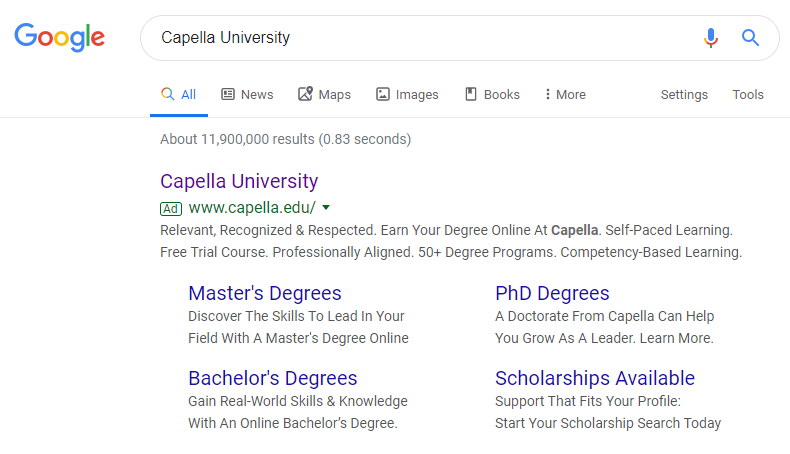Click text 'Relevant, Recognized & Respected'

point(268,230)
